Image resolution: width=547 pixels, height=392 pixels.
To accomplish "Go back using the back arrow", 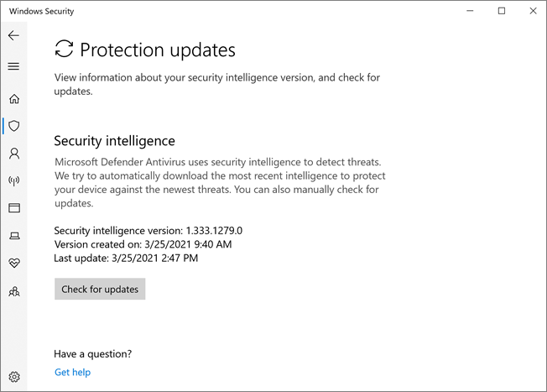I will [x=13, y=36].
